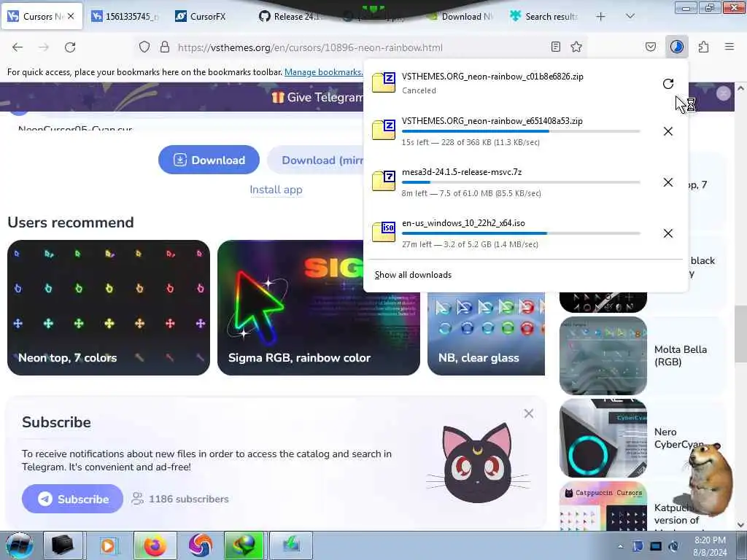Toggle reader view icon in address bar

tap(555, 47)
